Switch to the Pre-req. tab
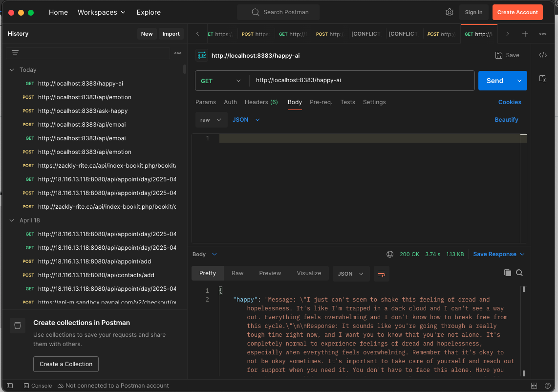The height and width of the screenshot is (392, 558). tap(321, 102)
